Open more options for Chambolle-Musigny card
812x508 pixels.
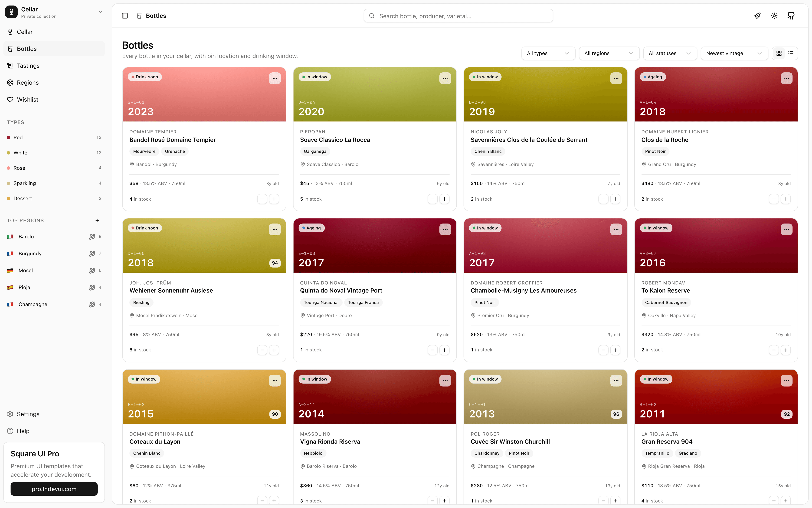616,230
